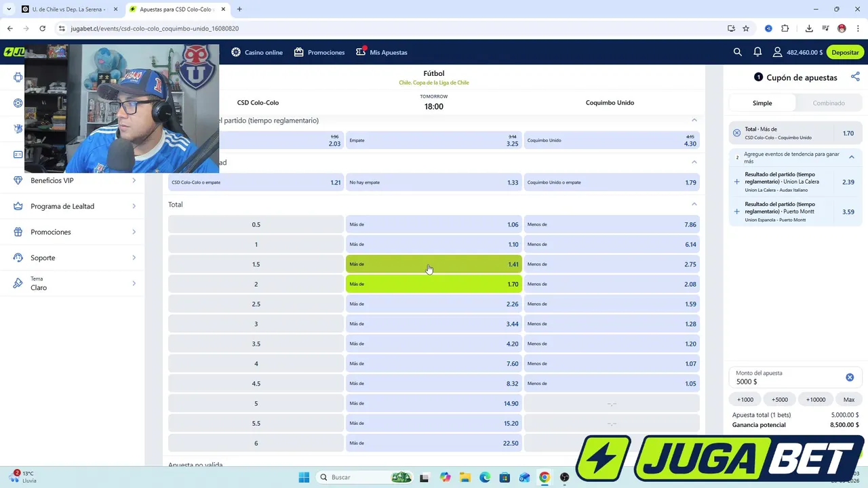The width and height of the screenshot is (868, 488).
Task: Click the Casino online icon
Action: click(236, 52)
